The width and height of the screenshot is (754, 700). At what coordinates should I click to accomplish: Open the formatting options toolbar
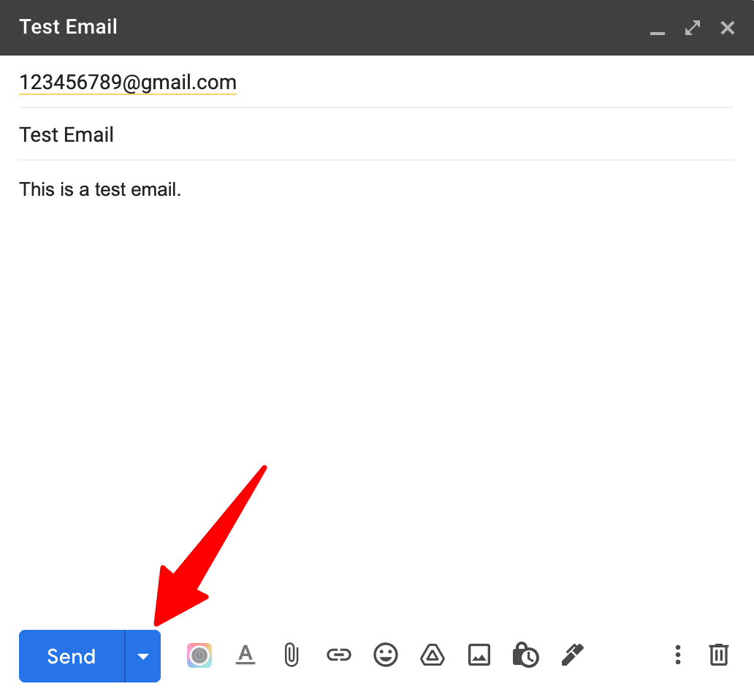[x=245, y=655]
